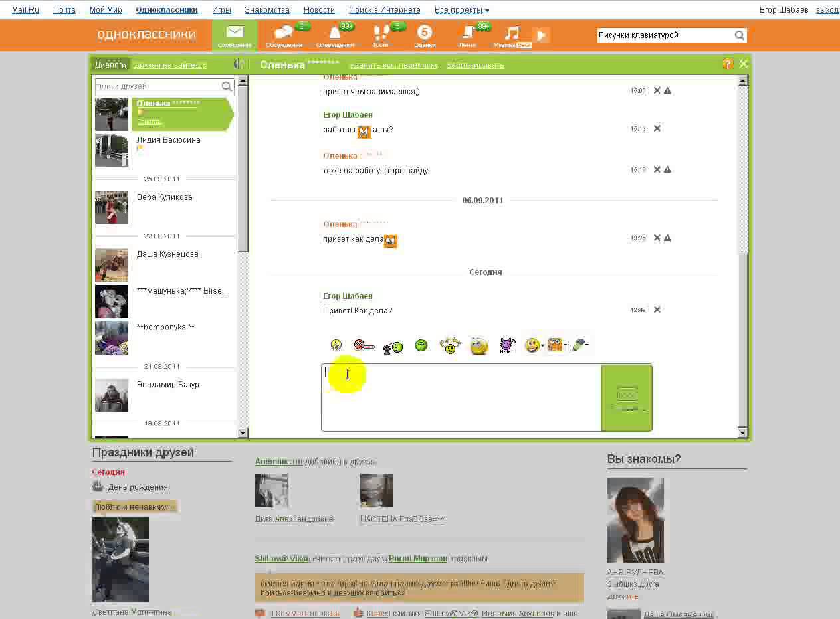Click the conversation scrollbar down arrow

point(743,432)
